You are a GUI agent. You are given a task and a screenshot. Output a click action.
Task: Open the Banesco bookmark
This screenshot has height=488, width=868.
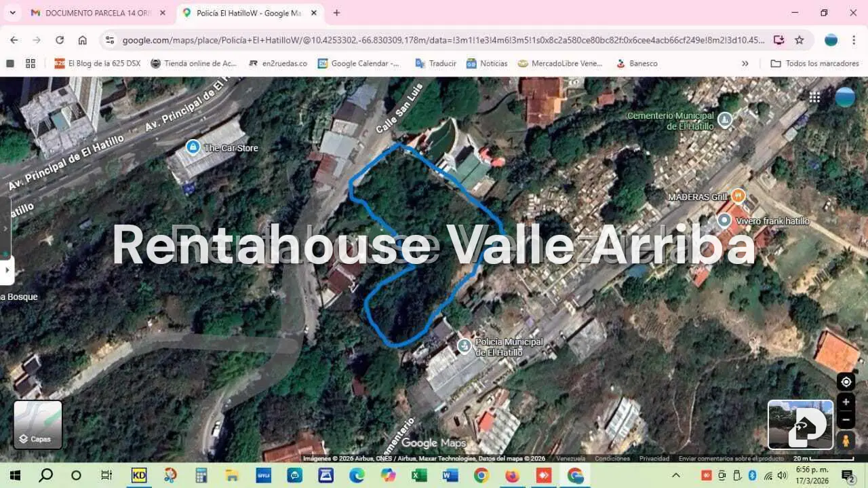click(637, 63)
